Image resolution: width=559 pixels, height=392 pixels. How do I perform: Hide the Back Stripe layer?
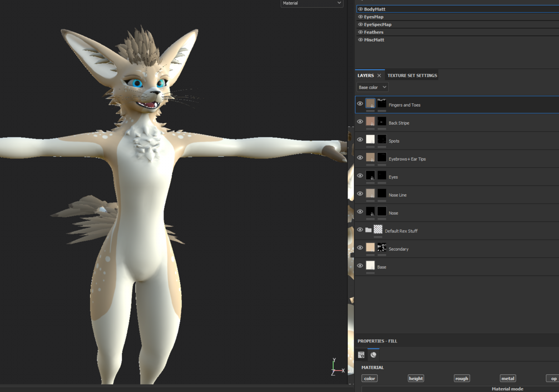pyautogui.click(x=360, y=122)
